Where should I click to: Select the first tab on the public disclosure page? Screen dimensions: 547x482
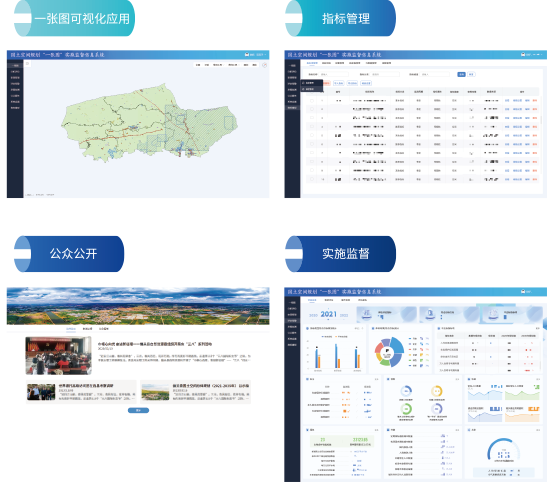pos(71,329)
